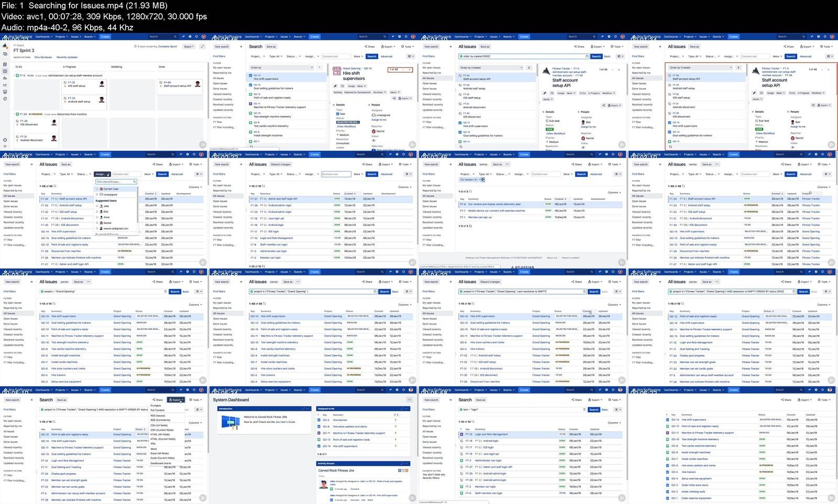
Task: Toggle the Recently Updated quick filter
Action: pos(67,57)
